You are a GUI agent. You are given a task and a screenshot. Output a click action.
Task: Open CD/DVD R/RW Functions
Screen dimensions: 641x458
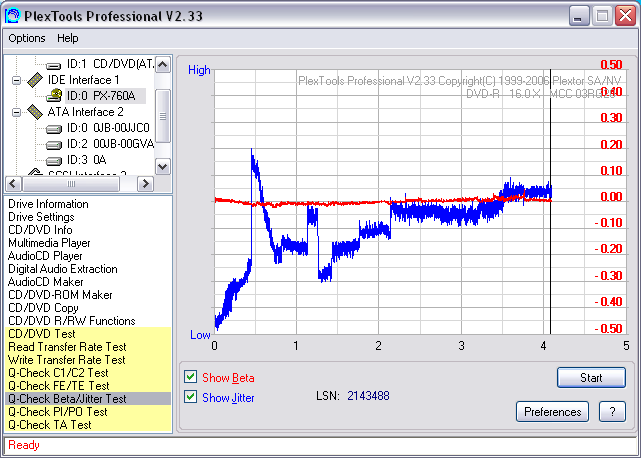[x=72, y=321]
